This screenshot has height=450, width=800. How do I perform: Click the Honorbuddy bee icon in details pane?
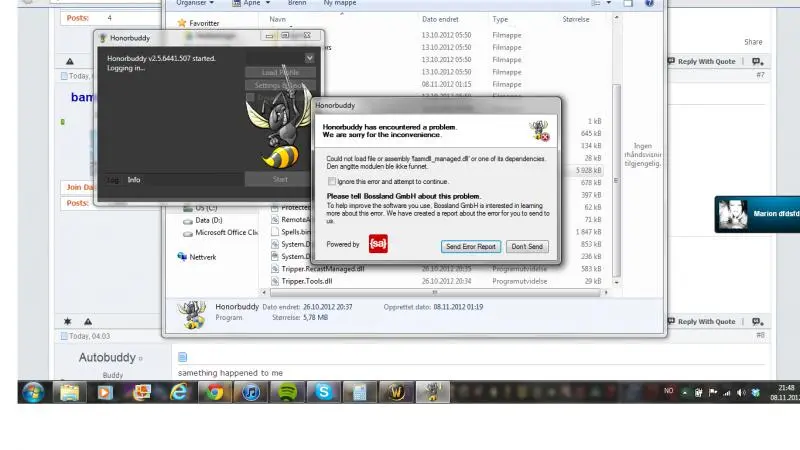tap(192, 314)
